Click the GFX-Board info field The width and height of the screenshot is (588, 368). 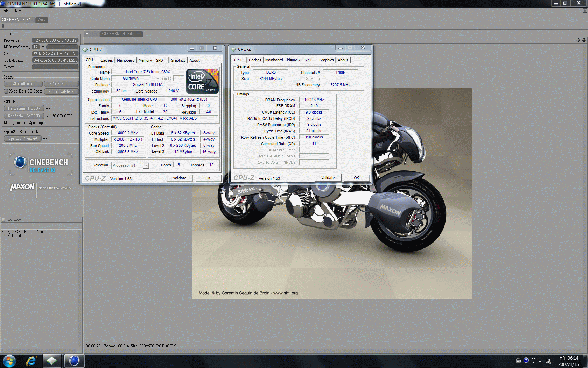point(55,60)
